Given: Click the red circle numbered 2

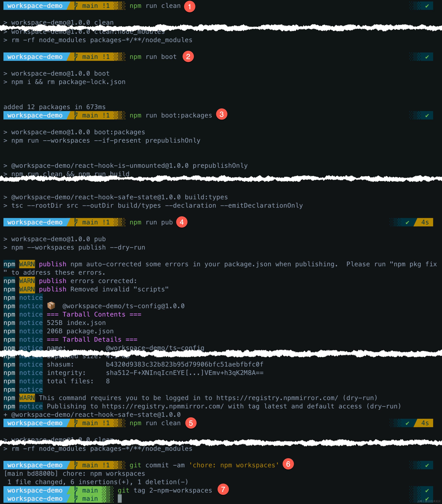Looking at the screenshot, I should pyautogui.click(x=188, y=57).
